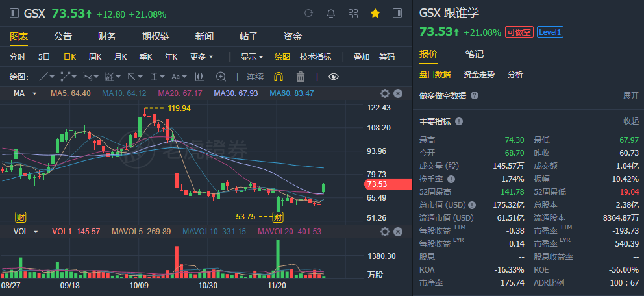
Task: Switch to the 财务 tab
Action: tap(107, 36)
